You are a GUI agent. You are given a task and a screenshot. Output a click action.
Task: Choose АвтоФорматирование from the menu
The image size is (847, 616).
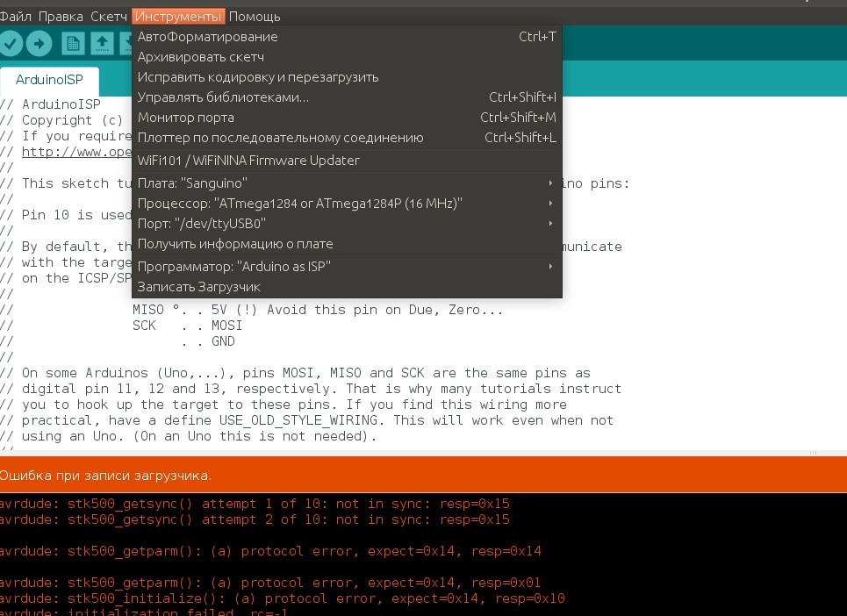tap(347, 37)
